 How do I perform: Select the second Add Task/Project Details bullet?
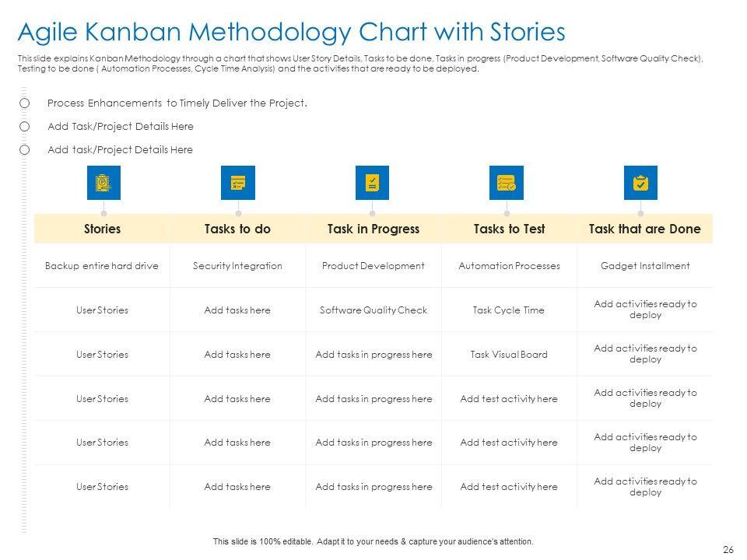[x=25, y=127]
